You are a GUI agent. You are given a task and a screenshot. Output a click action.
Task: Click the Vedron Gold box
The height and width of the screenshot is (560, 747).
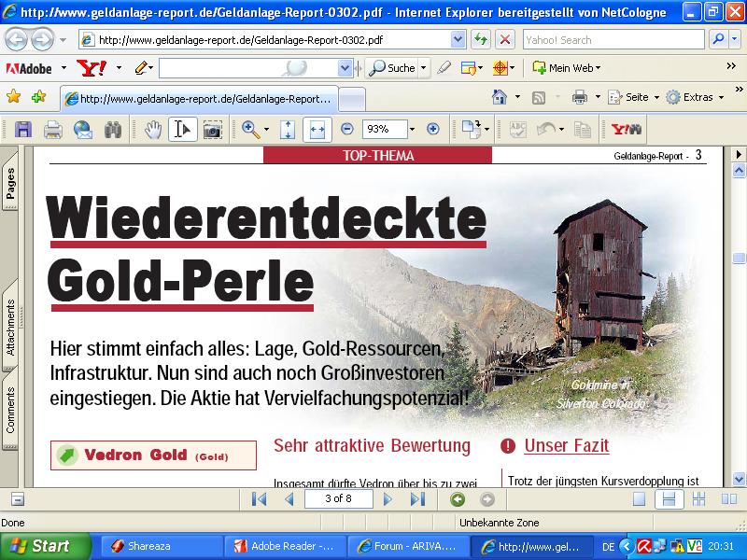153,455
